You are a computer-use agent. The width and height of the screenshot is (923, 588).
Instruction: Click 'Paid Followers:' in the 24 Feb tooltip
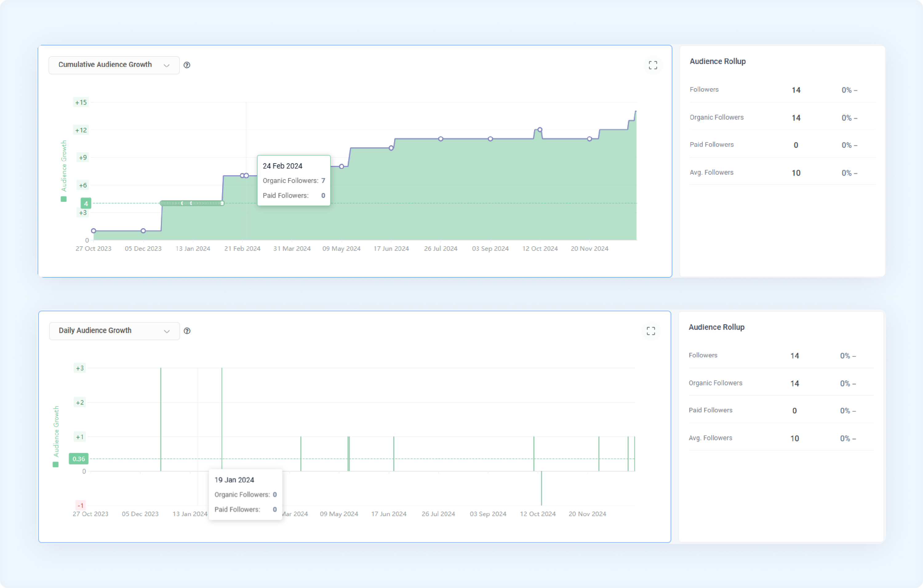click(x=286, y=196)
